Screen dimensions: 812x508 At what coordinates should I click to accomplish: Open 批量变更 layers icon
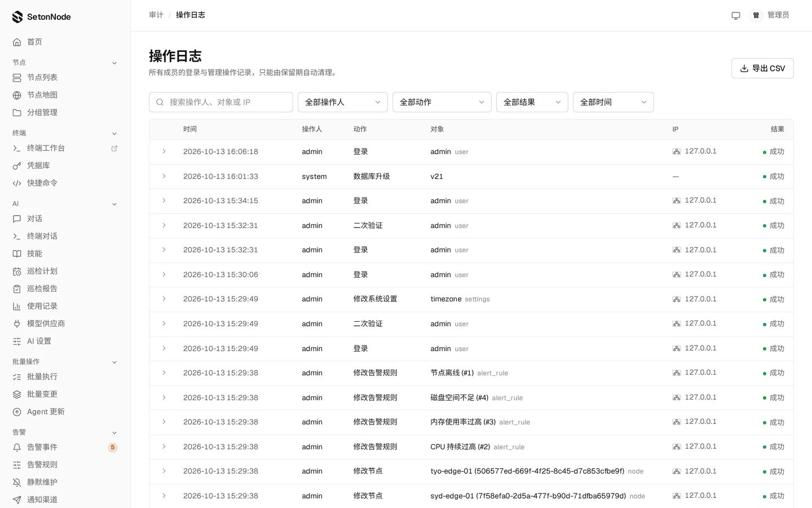[x=17, y=394]
